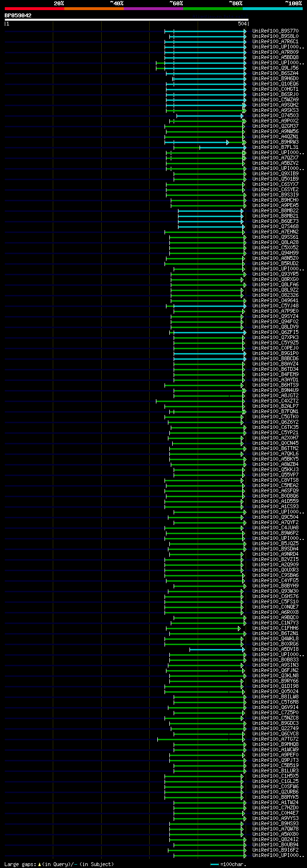This screenshot has width=307, height=868.
Task: Select the UniRef100_C0HGT1 label
Action: point(276,89)
